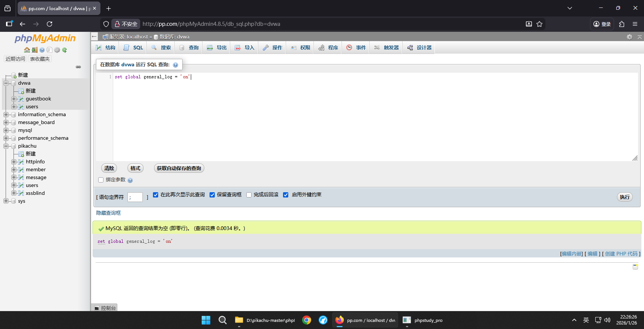Click tracking protection shield icon in address bar

pos(106,24)
